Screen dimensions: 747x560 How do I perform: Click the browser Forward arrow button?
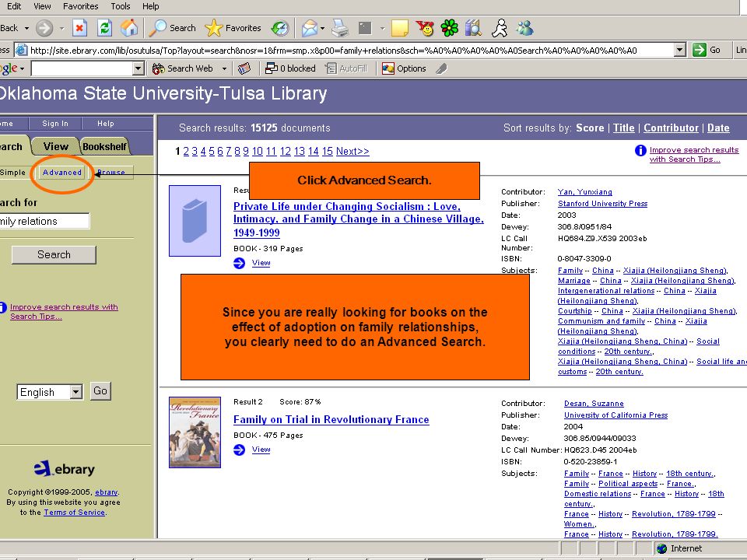[x=44, y=28]
